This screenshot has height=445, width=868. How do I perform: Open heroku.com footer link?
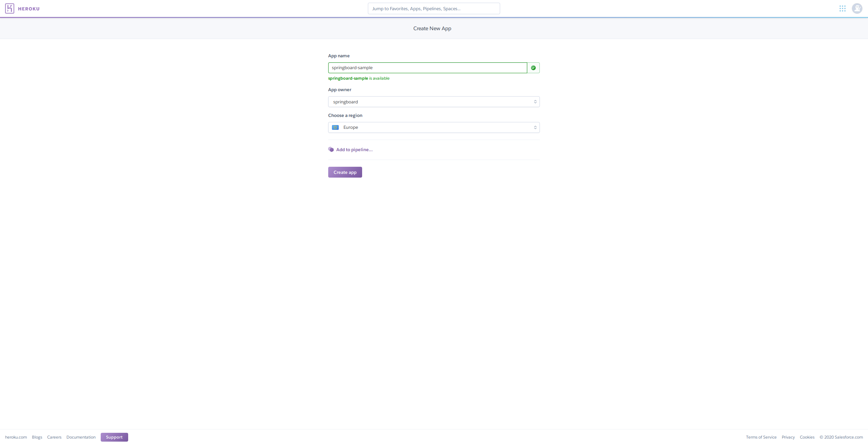[x=16, y=437]
